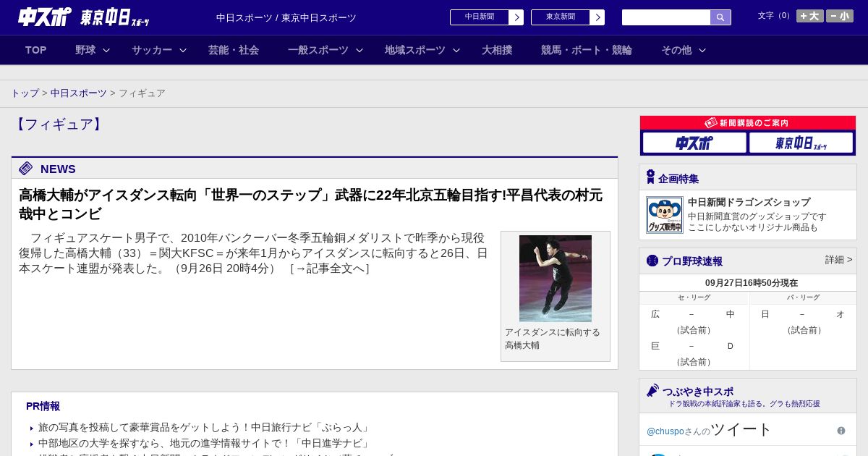The height and width of the screenshot is (456, 868).
Task: Go to TOP menu item
Action: click(36, 50)
